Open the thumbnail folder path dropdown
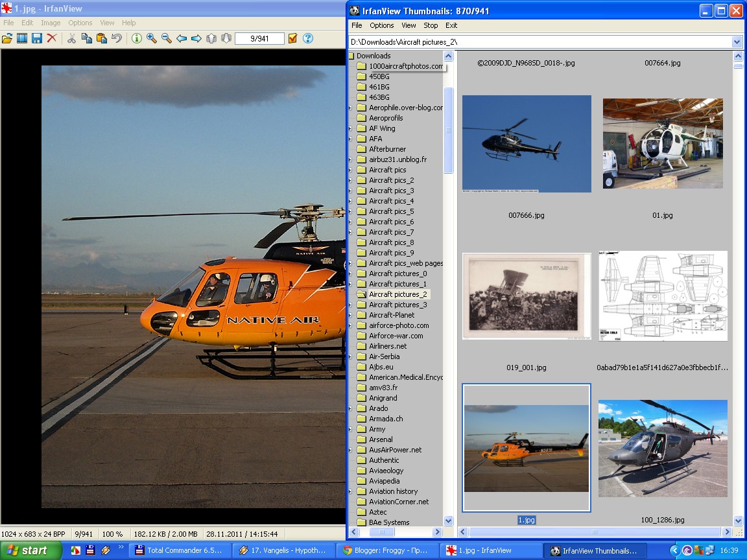The height and width of the screenshot is (560, 747). click(737, 42)
